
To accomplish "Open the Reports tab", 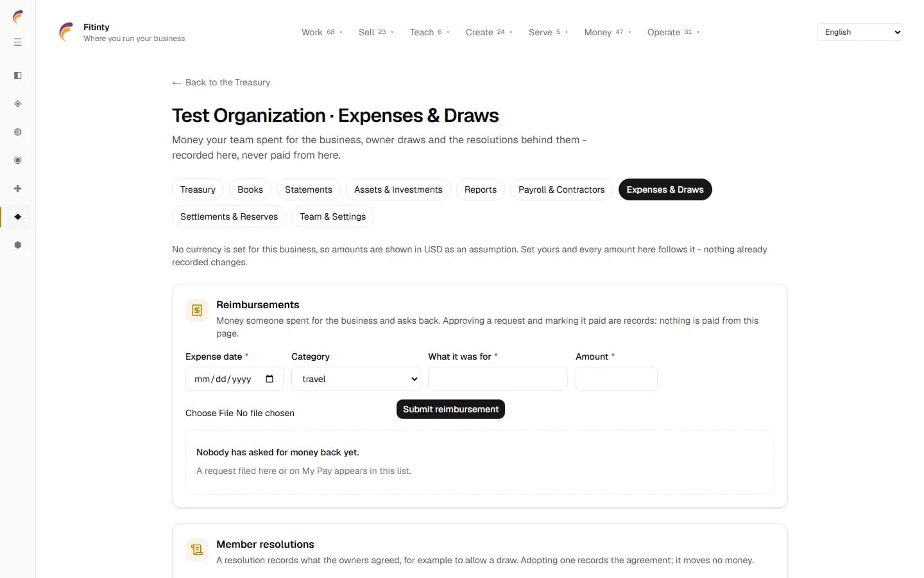I will [x=481, y=189].
